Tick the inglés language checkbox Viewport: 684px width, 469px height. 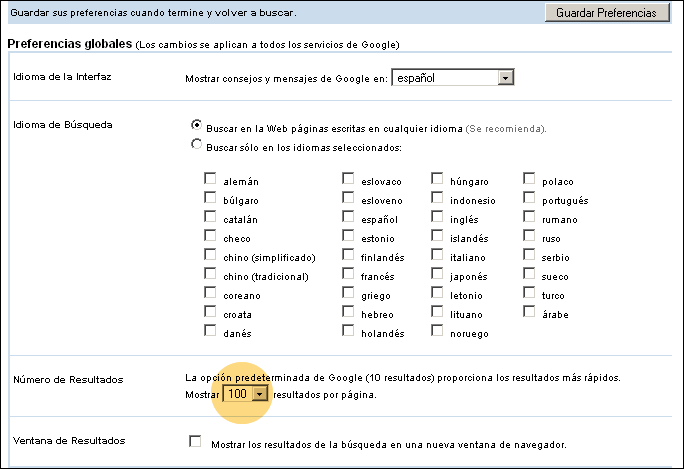point(438,218)
